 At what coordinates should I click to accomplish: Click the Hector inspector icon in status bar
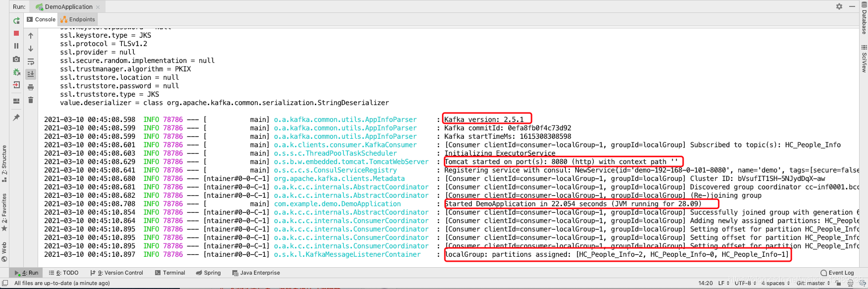coord(851,283)
